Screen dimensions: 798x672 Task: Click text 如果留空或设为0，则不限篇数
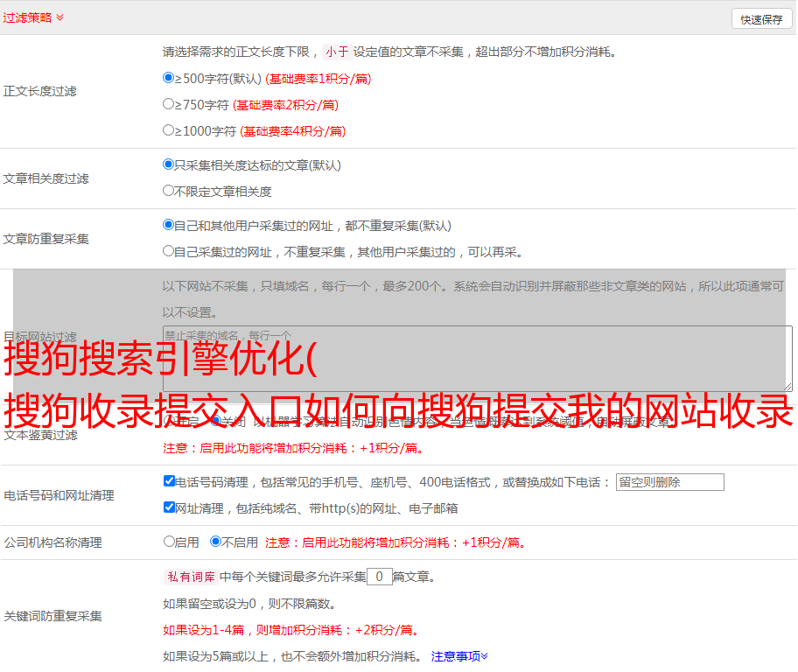tap(249, 605)
